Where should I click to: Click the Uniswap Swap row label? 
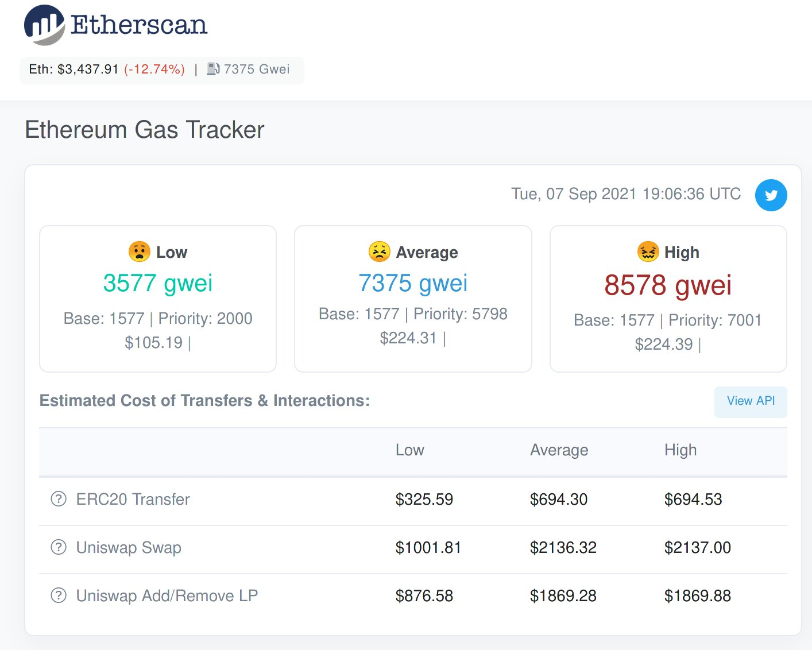129,548
